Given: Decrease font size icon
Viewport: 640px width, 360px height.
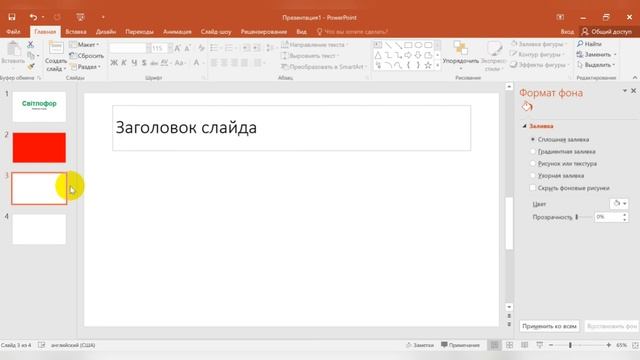Looking at the screenshot, I should [187, 48].
